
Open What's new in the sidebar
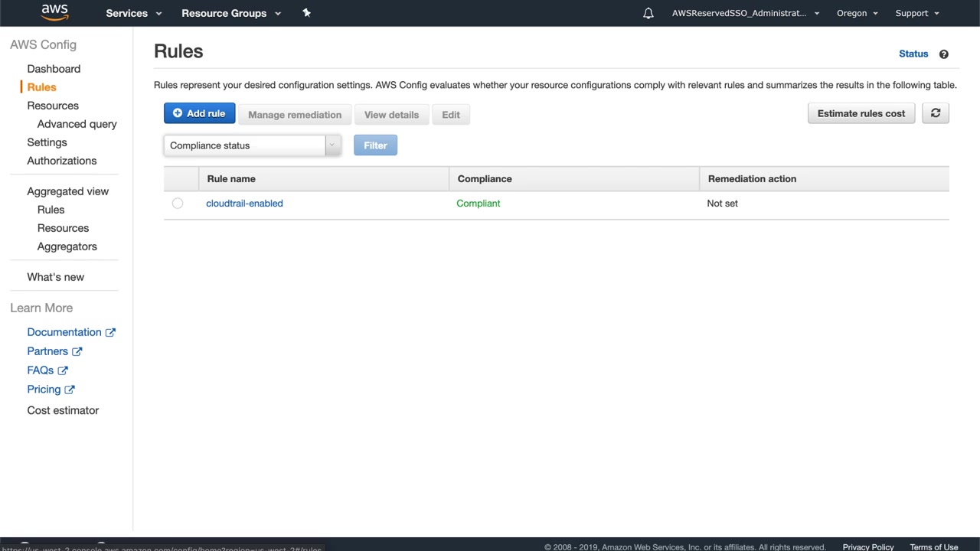pos(56,277)
